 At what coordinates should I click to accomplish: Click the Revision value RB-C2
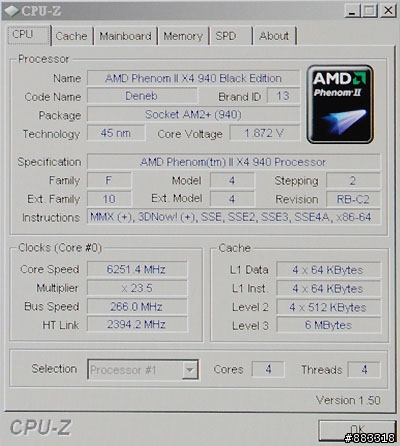(x=353, y=199)
